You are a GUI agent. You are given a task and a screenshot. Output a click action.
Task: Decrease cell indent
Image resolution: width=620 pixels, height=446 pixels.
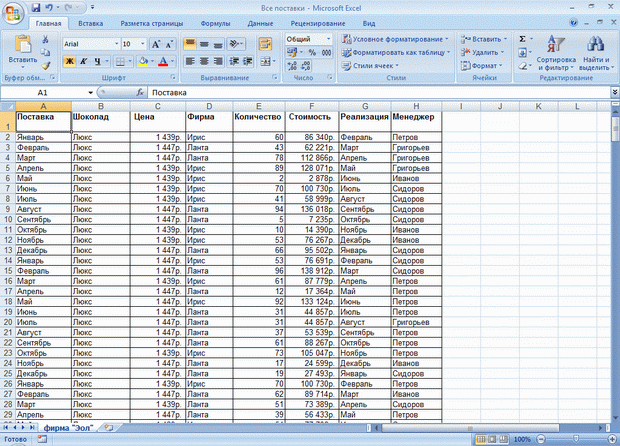tap(234, 61)
